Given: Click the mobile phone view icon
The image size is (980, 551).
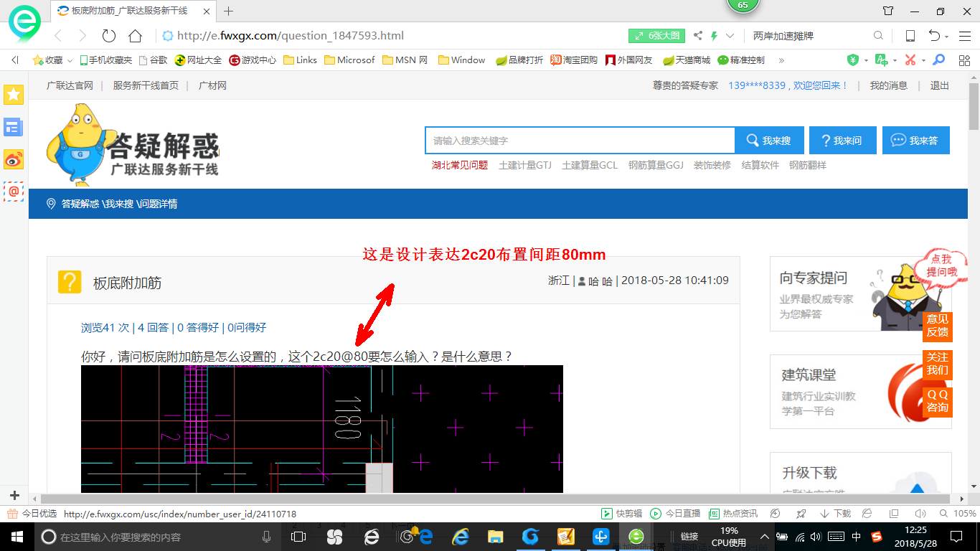Looking at the screenshot, I should pyautogui.click(x=910, y=36).
